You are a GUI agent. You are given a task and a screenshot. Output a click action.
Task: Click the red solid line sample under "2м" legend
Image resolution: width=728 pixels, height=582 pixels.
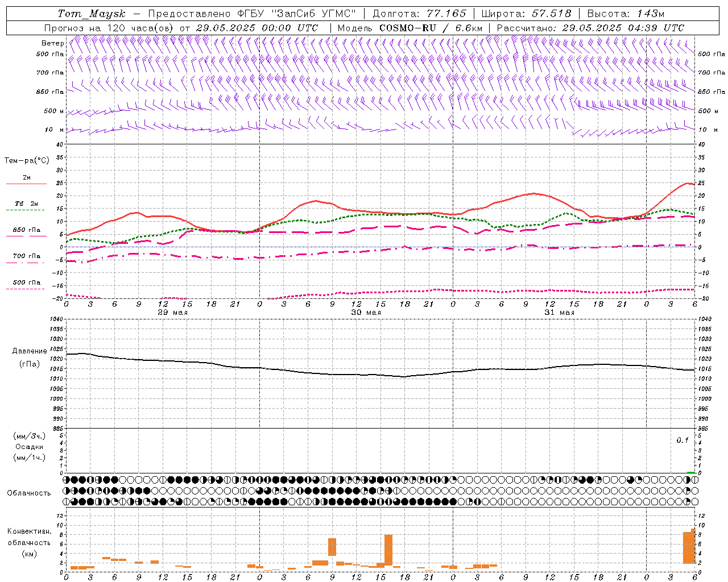[26, 184]
